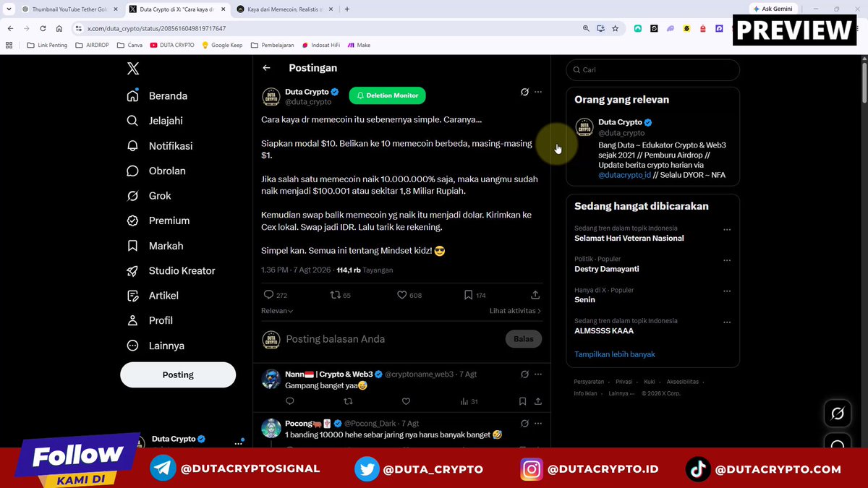Share the main post
This screenshot has width=868, height=488.
[x=535, y=295]
